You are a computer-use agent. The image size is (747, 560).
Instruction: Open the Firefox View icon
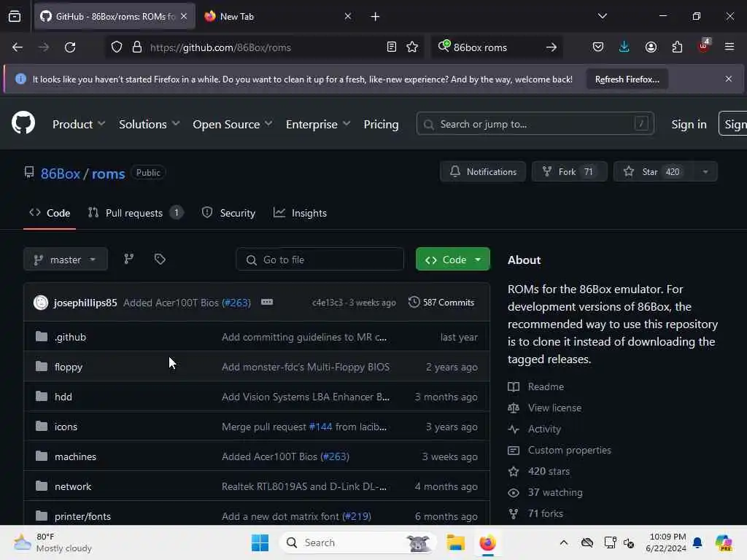15,16
